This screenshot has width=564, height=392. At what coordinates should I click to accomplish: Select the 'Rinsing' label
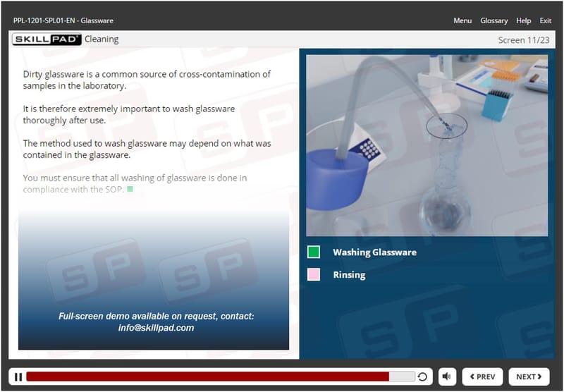coord(349,274)
